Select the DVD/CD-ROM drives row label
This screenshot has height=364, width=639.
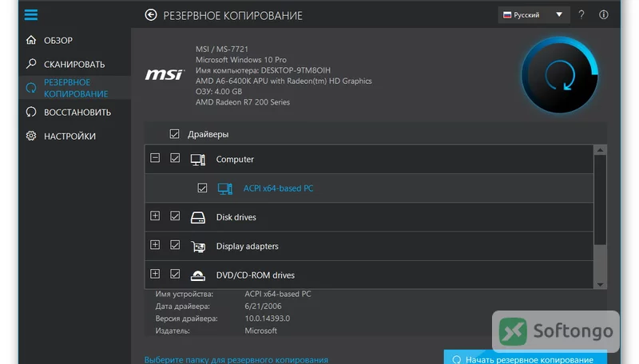255,275
